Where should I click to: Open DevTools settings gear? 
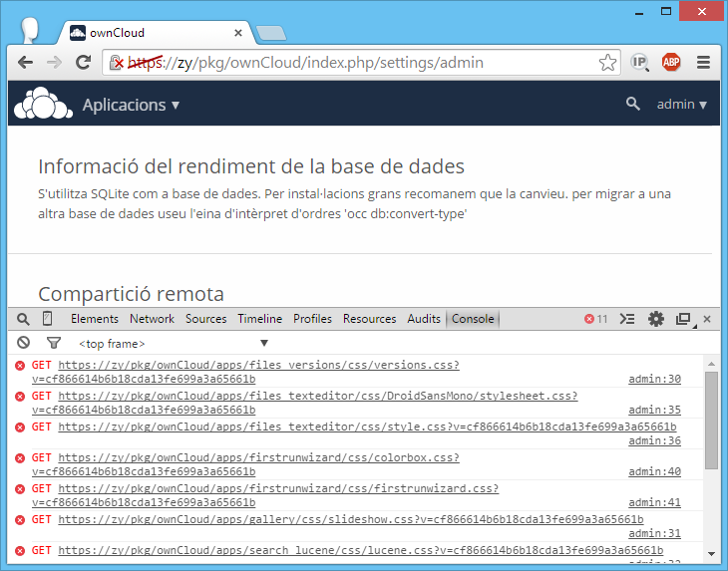pos(655,319)
